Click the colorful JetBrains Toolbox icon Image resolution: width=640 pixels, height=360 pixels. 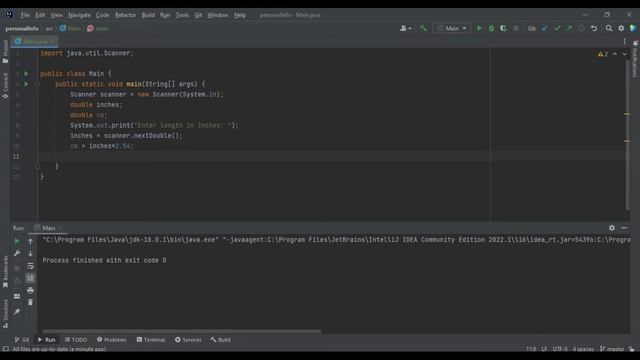click(633, 28)
